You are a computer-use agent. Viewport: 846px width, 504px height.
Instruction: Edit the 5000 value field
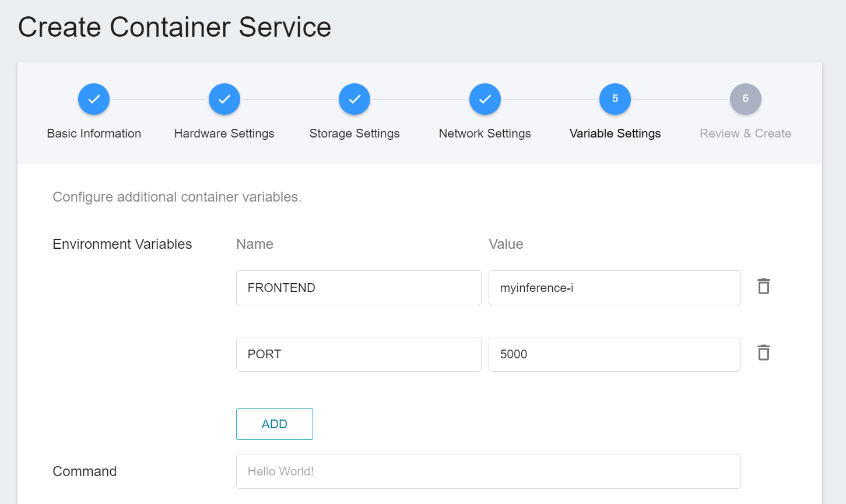coord(615,354)
